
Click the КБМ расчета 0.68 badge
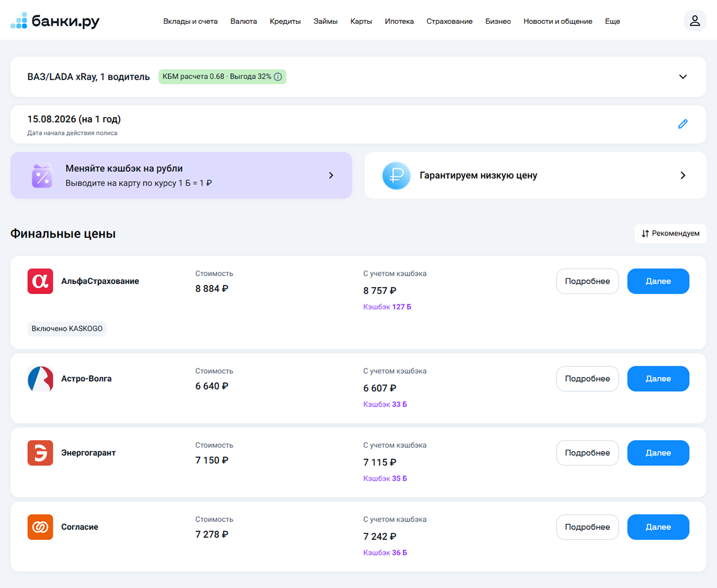point(222,77)
